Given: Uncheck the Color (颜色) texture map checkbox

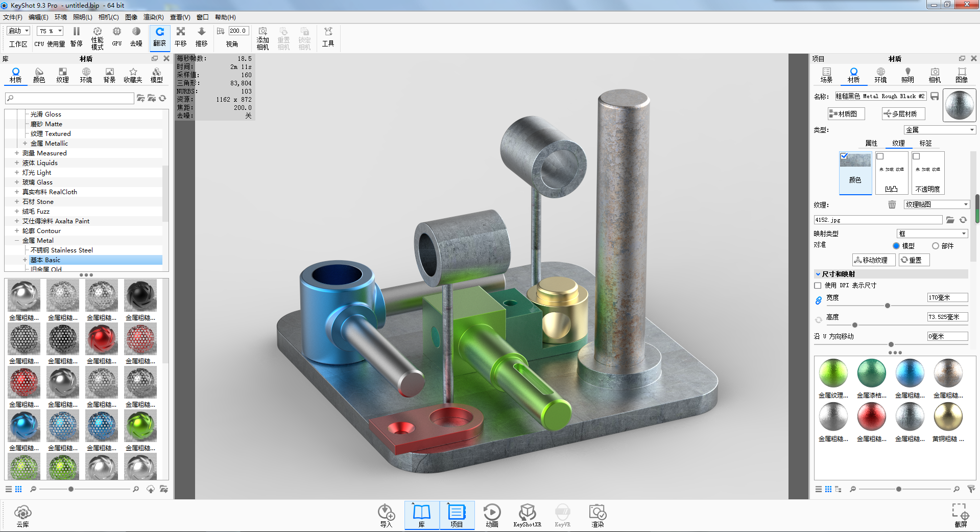Looking at the screenshot, I should (844, 156).
